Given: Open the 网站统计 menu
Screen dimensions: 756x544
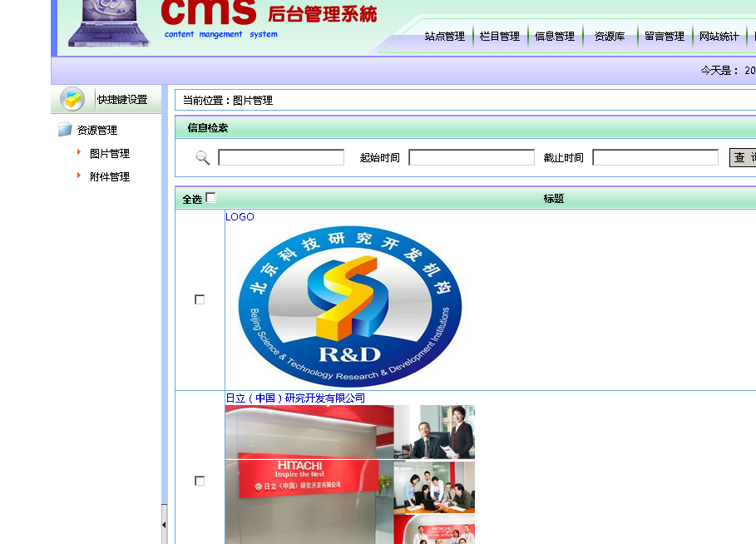Looking at the screenshot, I should pos(719,36).
